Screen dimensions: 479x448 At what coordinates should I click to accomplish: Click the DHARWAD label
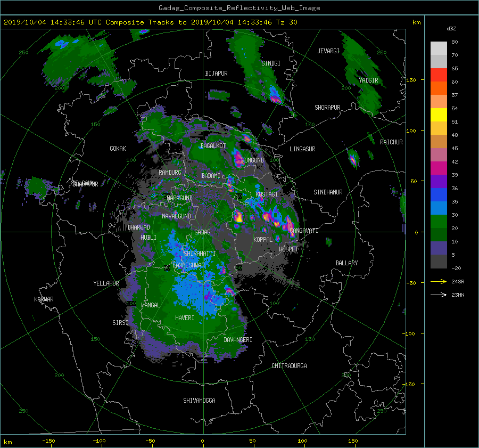(x=138, y=227)
